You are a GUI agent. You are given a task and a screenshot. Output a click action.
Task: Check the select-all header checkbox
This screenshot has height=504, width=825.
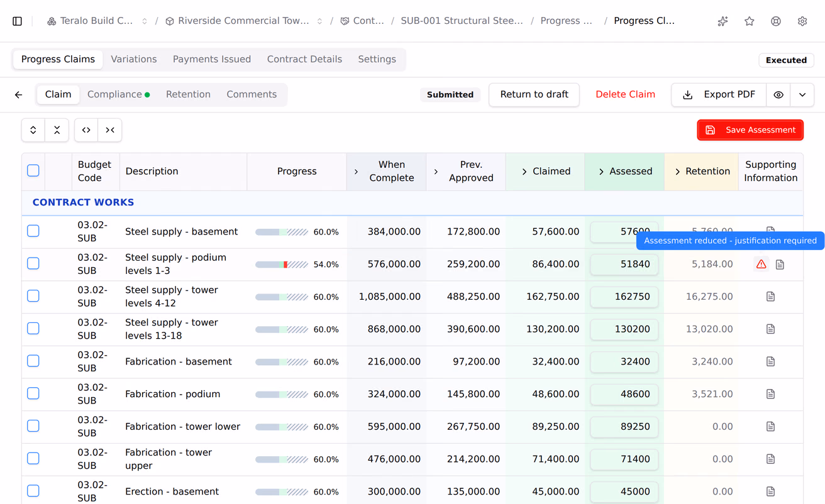pyautogui.click(x=33, y=170)
